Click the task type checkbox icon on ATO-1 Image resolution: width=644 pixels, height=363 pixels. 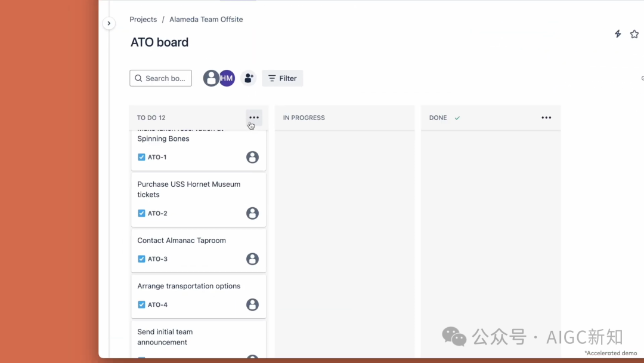[x=141, y=157]
